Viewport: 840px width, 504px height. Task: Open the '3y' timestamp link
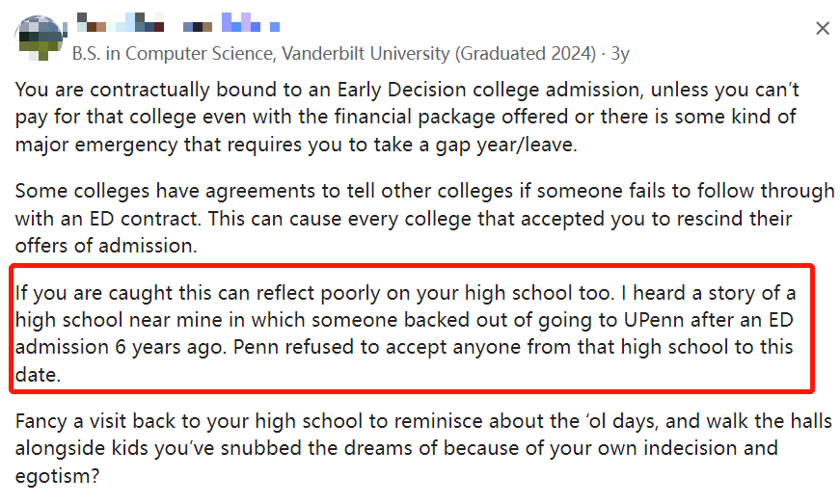coord(620,54)
